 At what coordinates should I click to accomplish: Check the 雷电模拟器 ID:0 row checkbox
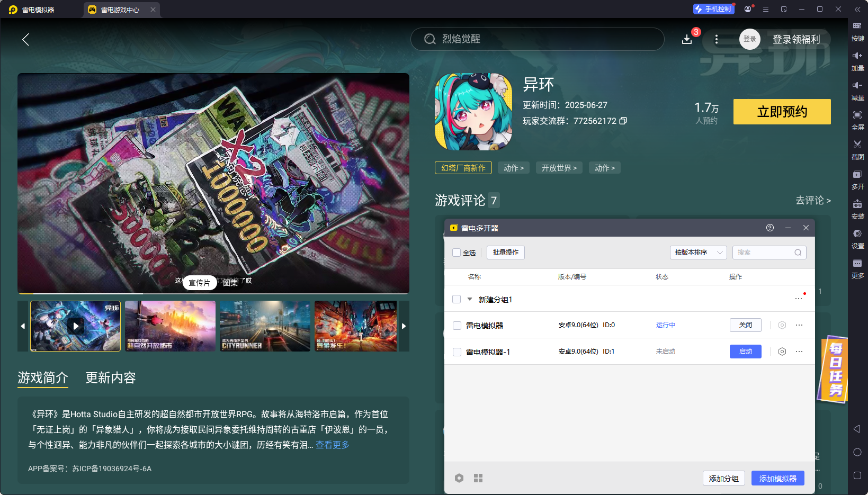coord(457,326)
